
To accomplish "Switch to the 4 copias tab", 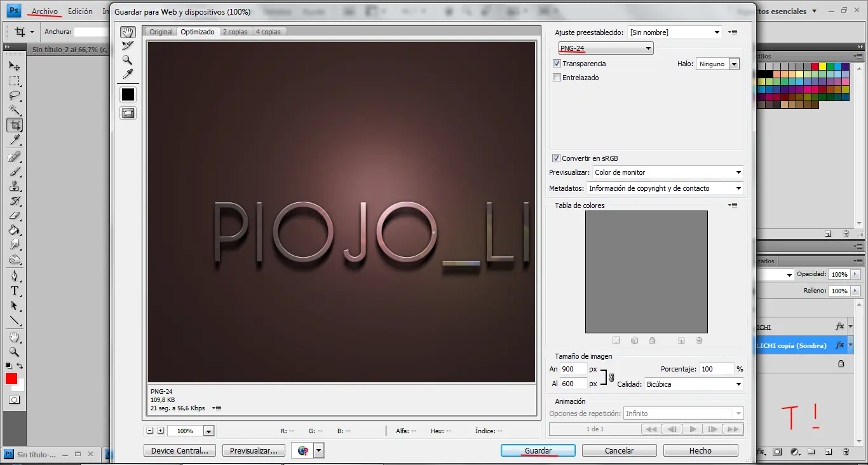I will point(268,32).
